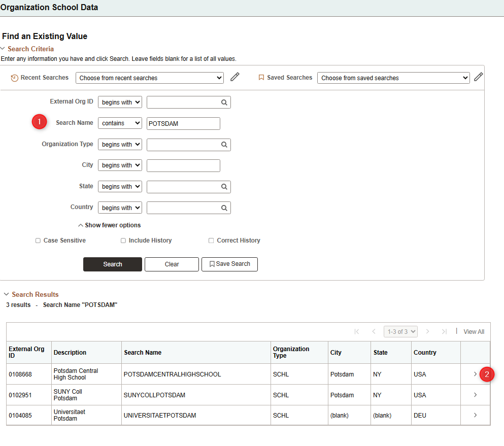
Task: Open the Choose from saved searches dropdown
Action: tap(393, 78)
